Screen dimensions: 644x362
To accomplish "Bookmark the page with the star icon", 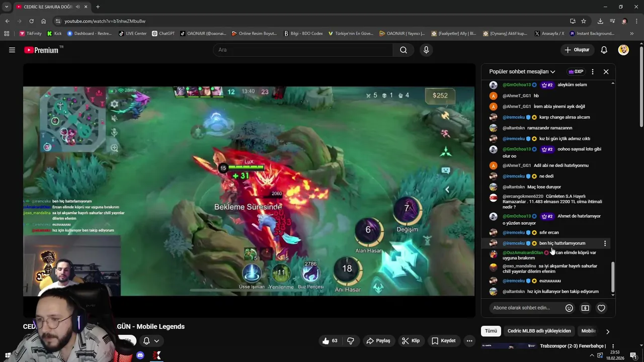I will 584,21.
